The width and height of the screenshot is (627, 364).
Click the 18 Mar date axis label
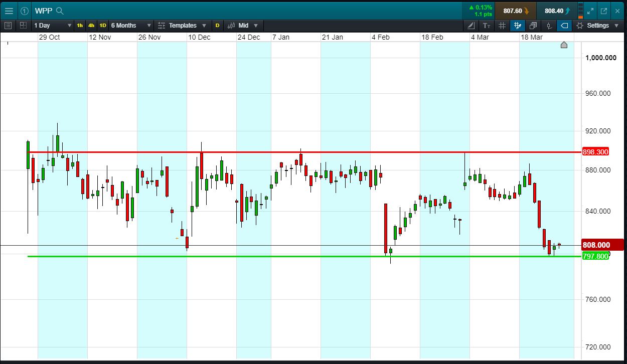click(532, 37)
